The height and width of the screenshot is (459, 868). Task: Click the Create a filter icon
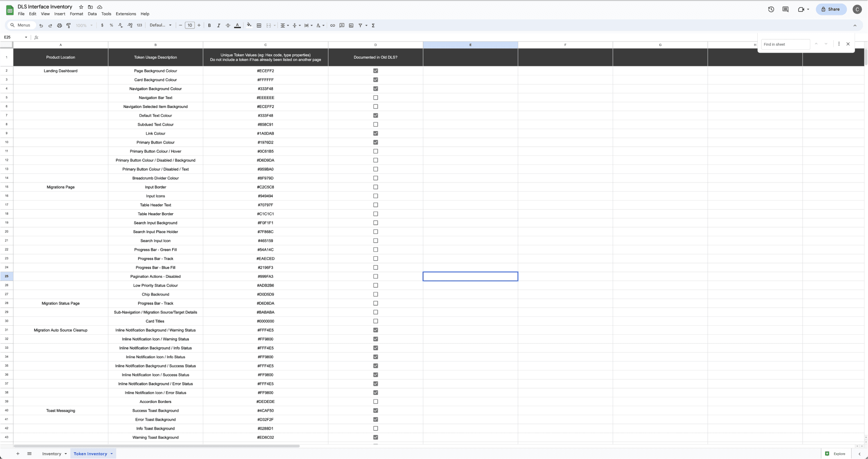361,26
